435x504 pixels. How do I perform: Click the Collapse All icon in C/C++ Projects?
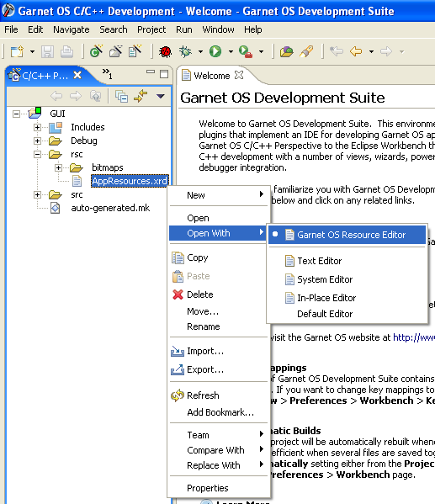pyautogui.click(x=121, y=96)
